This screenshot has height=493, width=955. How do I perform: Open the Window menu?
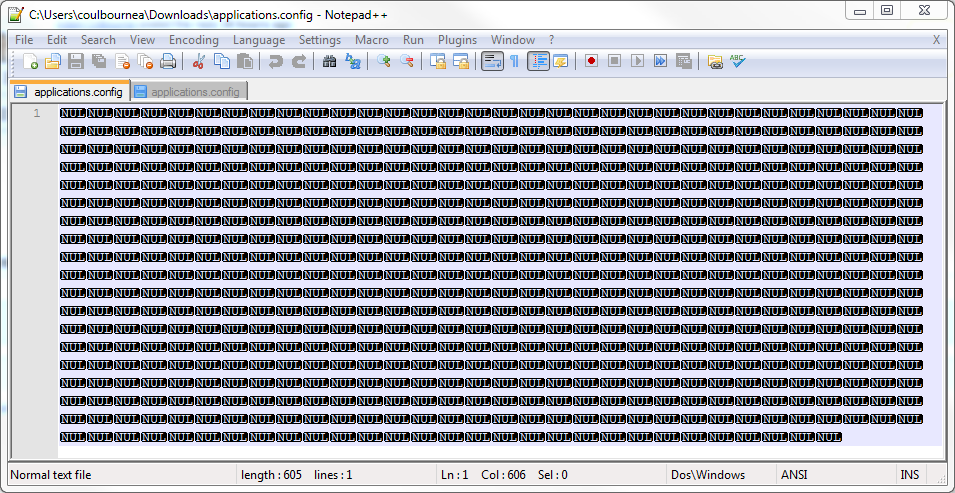(x=513, y=40)
